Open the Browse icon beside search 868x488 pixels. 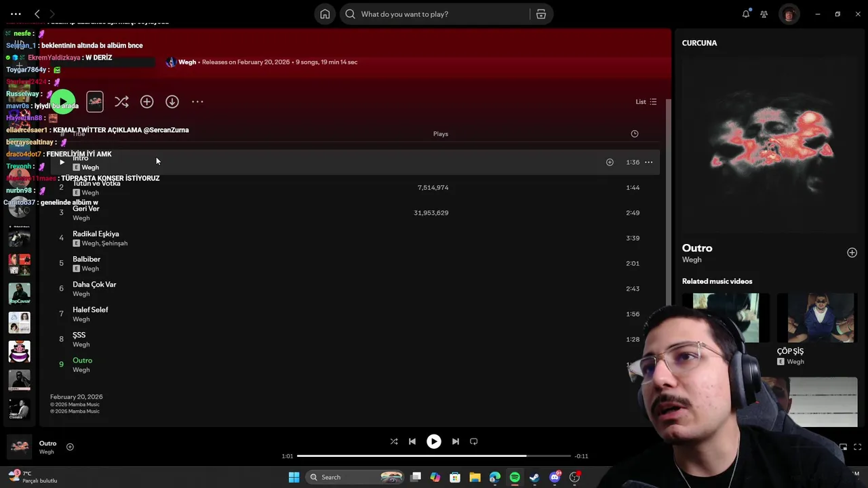point(540,14)
